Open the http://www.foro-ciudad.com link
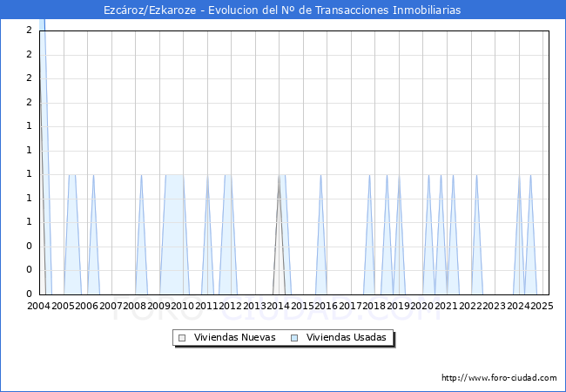 pyautogui.click(x=499, y=378)
